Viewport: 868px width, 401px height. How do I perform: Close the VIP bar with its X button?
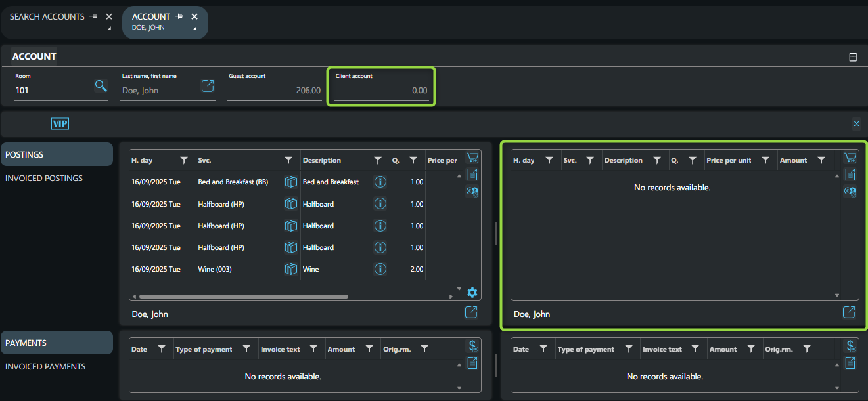tap(856, 124)
